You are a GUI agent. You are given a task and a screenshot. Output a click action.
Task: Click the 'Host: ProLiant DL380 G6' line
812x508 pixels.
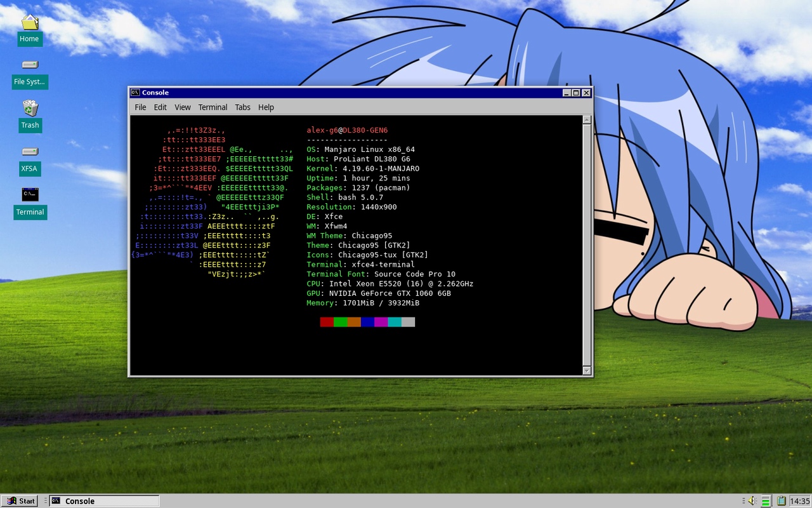click(358, 159)
